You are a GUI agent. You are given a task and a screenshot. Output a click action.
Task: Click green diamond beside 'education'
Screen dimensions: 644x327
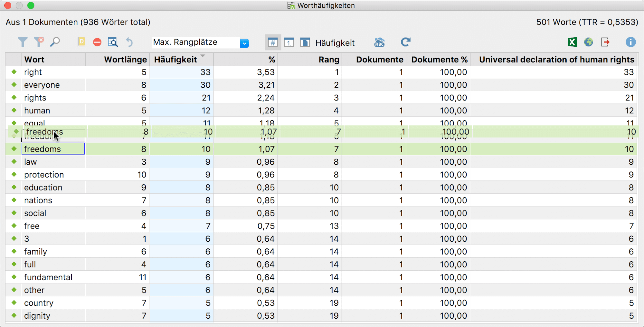[14, 187]
